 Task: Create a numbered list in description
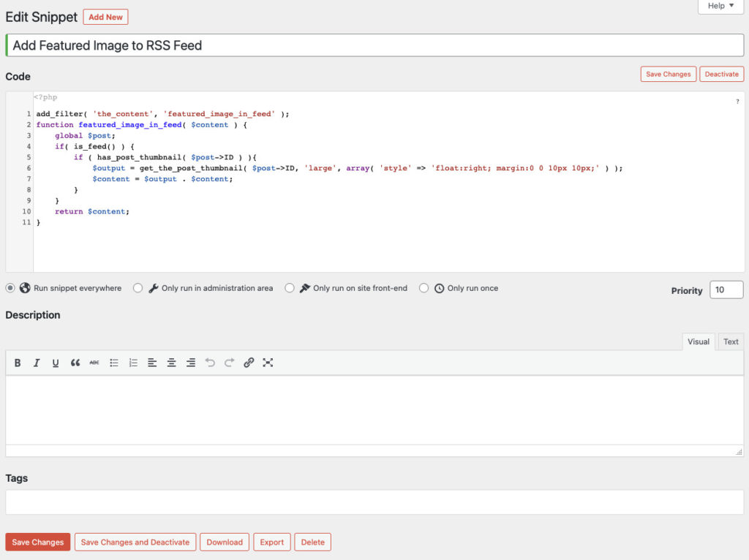[x=133, y=363]
